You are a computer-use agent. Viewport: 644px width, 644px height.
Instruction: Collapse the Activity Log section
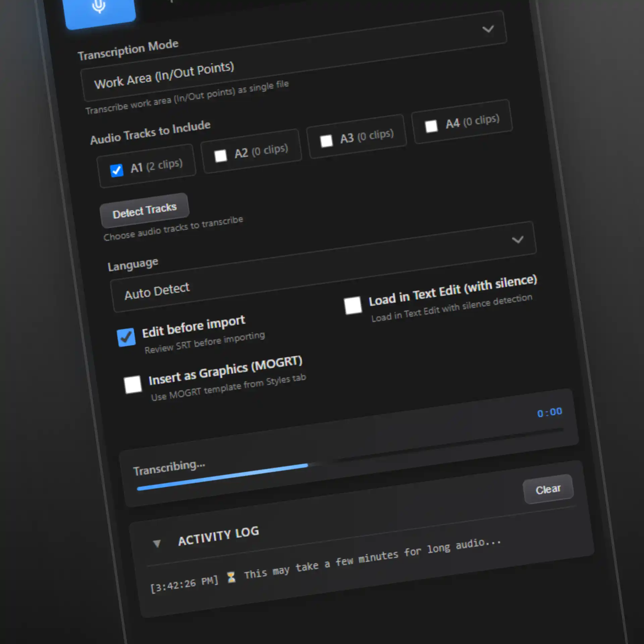coord(157,543)
